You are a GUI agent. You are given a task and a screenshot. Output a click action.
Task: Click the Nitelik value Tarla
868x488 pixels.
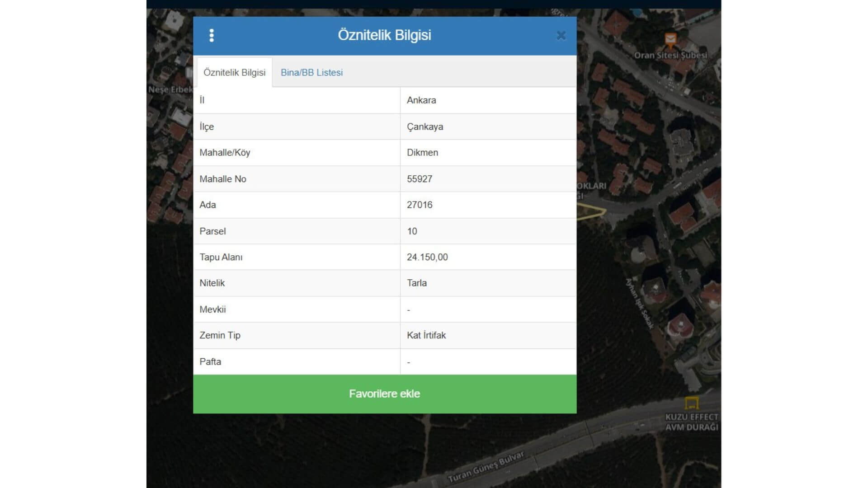417,283
